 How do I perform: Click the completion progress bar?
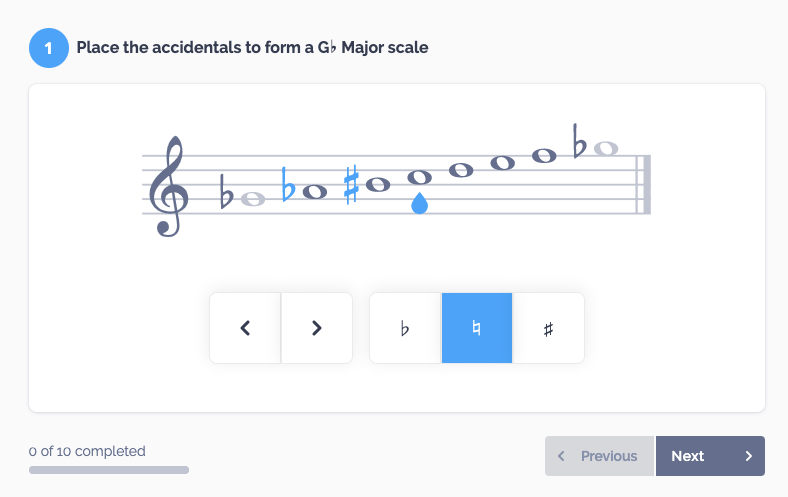[x=109, y=470]
